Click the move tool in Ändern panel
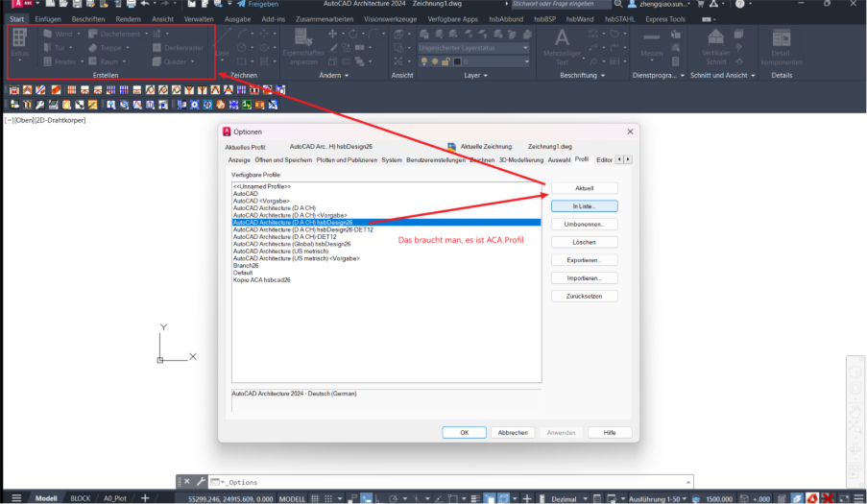Image resolution: width=867 pixels, height=504 pixels. pyautogui.click(x=332, y=34)
